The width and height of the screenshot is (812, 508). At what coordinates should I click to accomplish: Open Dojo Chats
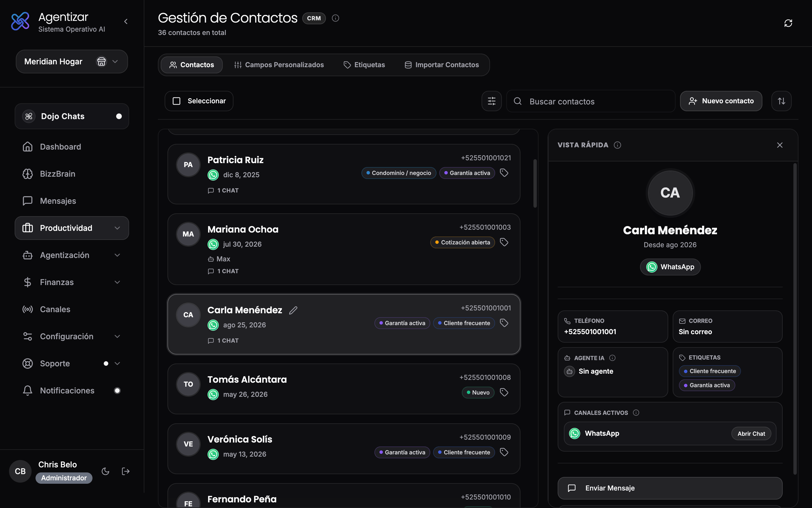pyautogui.click(x=72, y=116)
